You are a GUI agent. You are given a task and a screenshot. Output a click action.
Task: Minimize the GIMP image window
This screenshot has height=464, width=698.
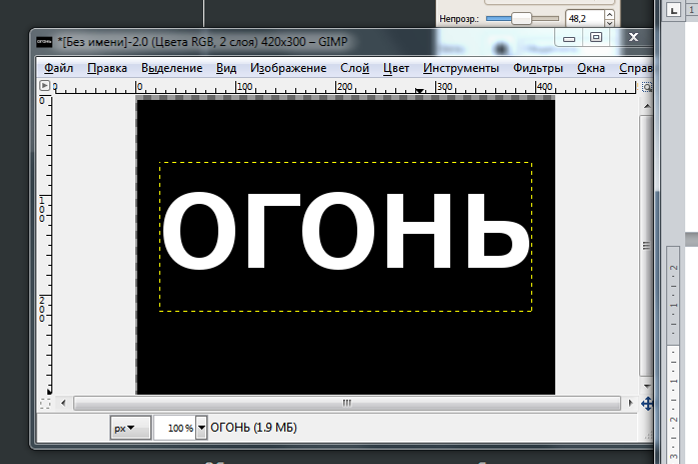pos(569,38)
